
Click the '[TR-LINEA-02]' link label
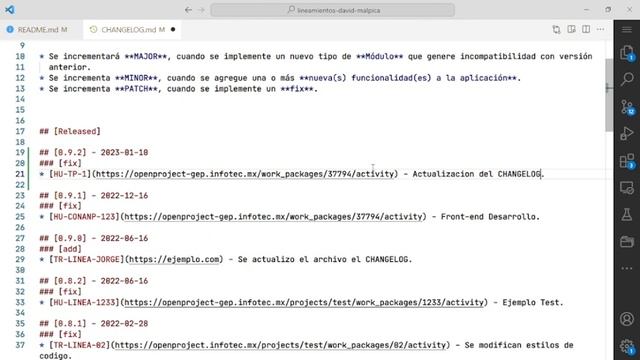point(80,345)
